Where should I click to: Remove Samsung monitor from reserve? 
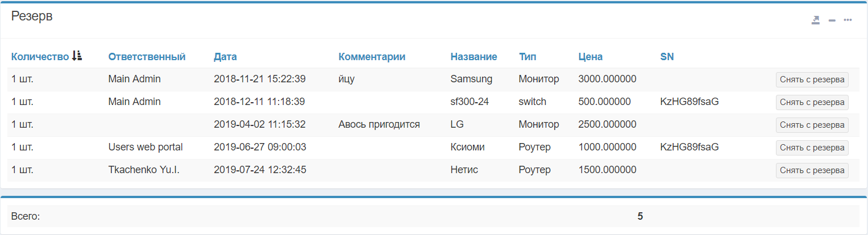(812, 79)
